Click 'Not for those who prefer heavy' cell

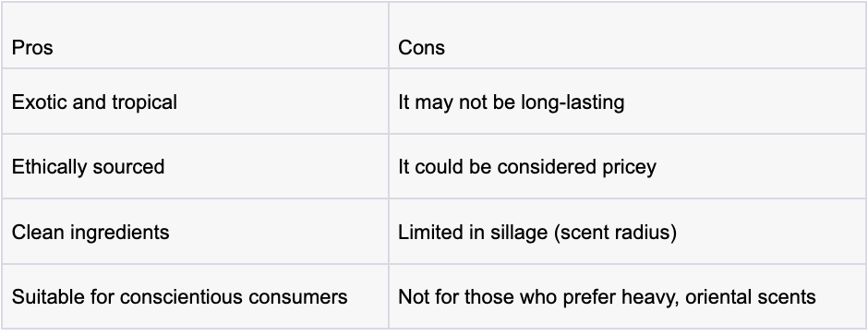[x=627, y=296]
